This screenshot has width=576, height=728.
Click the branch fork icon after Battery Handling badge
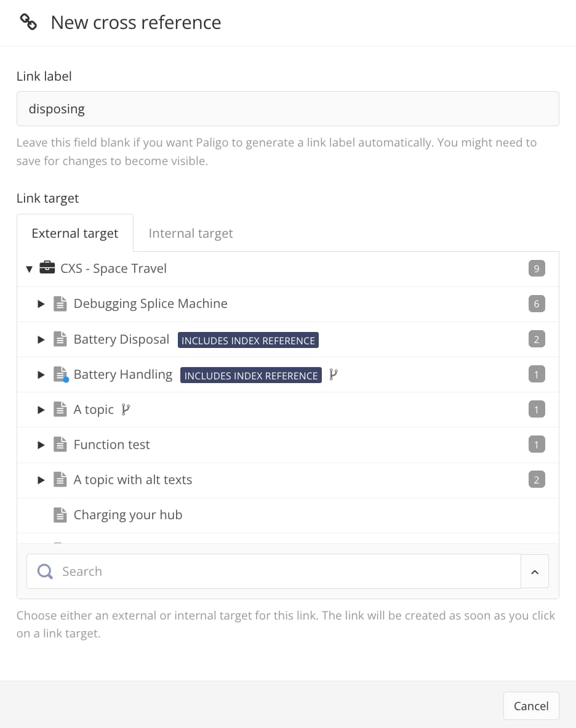(333, 374)
